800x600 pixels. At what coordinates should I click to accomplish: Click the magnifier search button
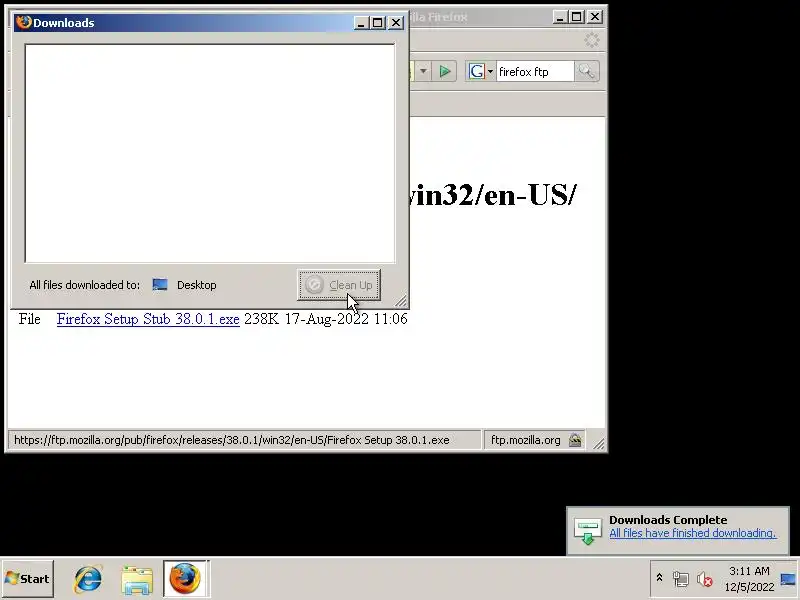tap(586, 71)
